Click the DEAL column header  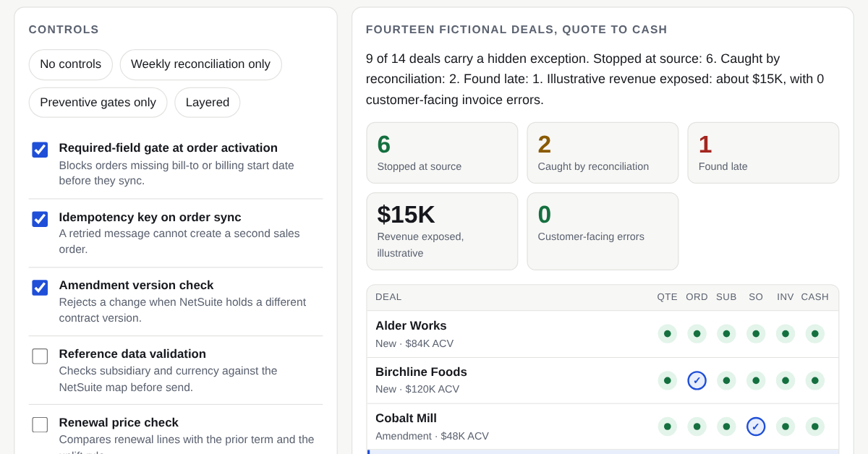[x=388, y=297]
